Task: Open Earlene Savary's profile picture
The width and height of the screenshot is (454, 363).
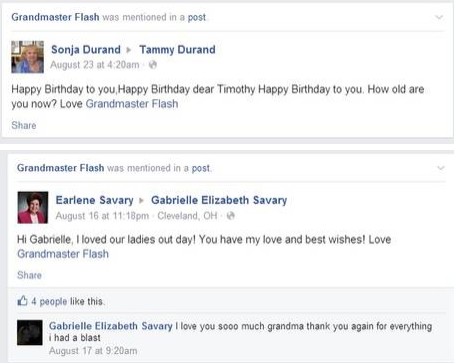Action: [x=33, y=207]
